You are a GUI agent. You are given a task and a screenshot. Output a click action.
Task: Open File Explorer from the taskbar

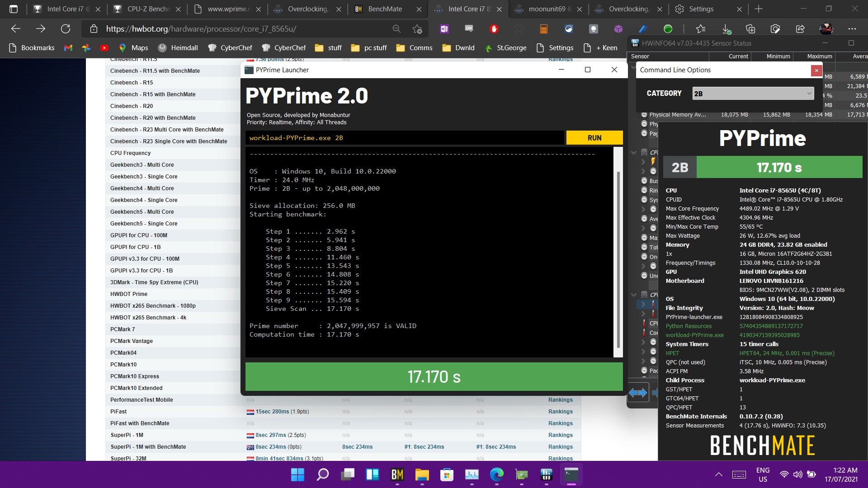(422, 474)
